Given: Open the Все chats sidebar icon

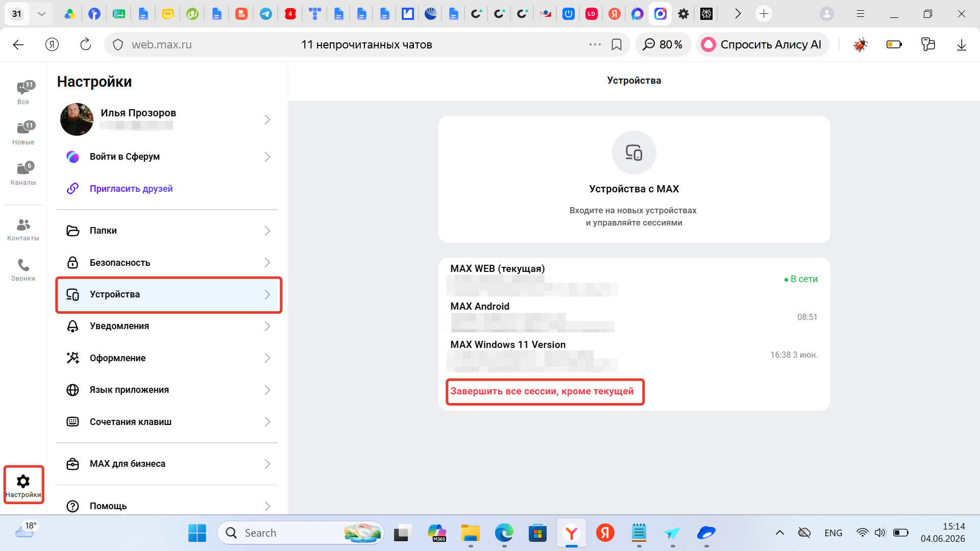Looking at the screenshot, I should [x=23, y=92].
